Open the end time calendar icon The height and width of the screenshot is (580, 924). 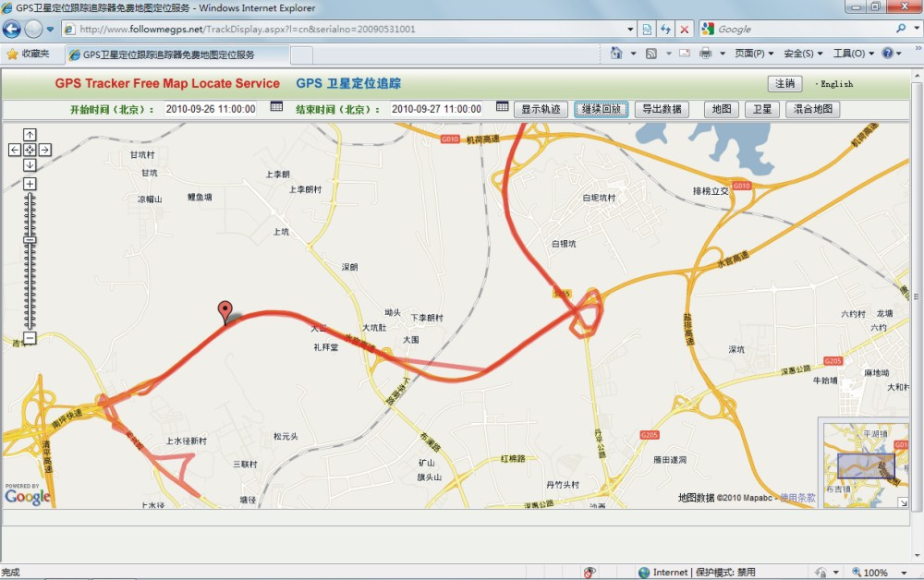(502, 106)
